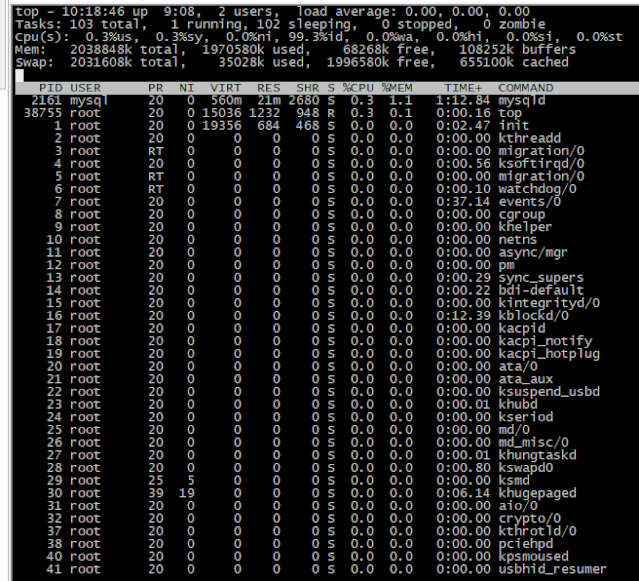Click the kthrotld/0 command
The image size is (639, 581).
537,531
